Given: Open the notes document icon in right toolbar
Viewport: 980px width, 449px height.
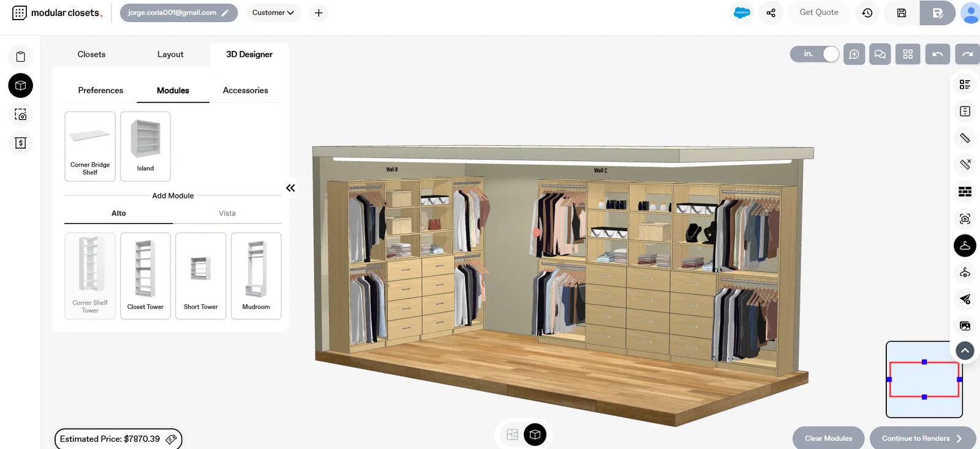Looking at the screenshot, I should (965, 111).
